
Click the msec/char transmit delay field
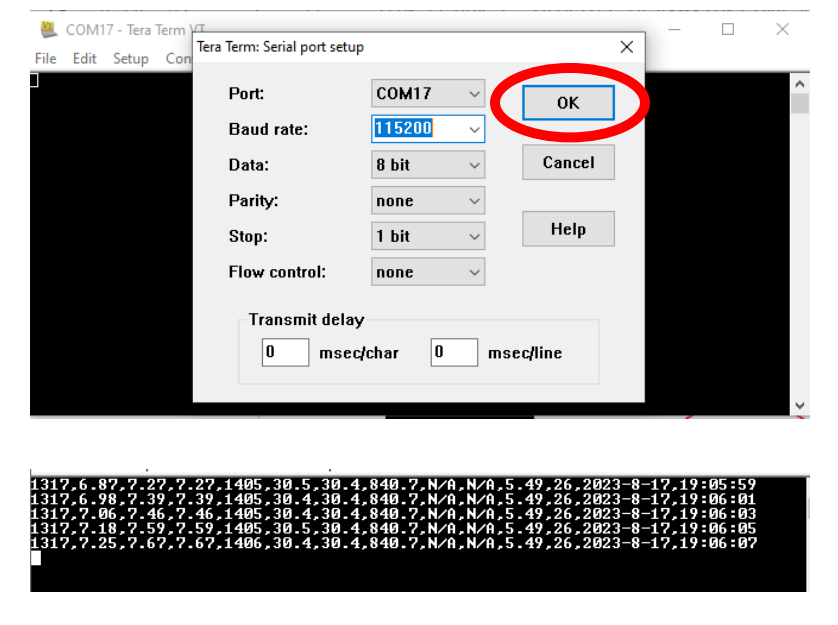pyautogui.click(x=285, y=352)
